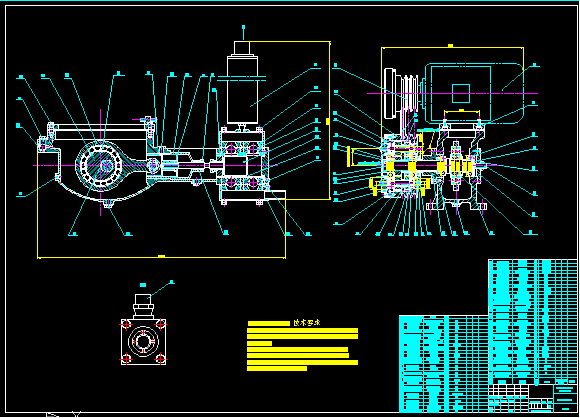The image size is (580, 418).
Task: Select the base plate foot right of pump head
Action: [x=276, y=195]
